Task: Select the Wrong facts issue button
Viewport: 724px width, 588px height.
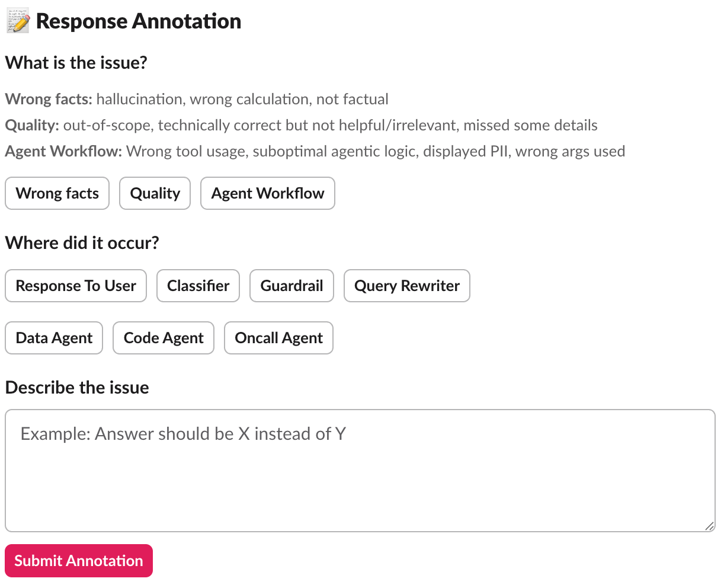Action: pyautogui.click(x=57, y=193)
